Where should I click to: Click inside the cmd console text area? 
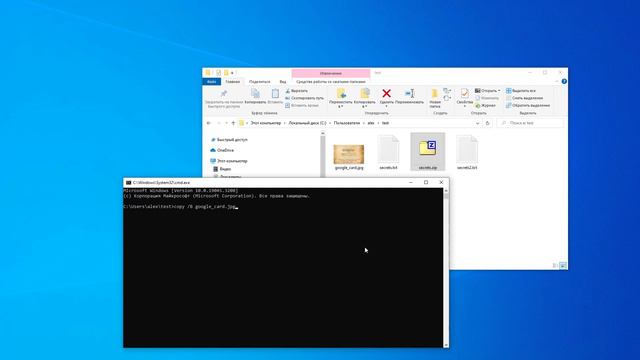[283, 268]
